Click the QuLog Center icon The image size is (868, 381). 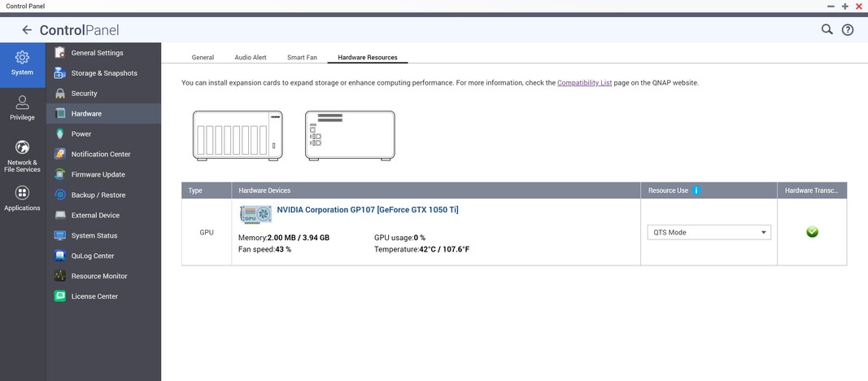click(60, 256)
